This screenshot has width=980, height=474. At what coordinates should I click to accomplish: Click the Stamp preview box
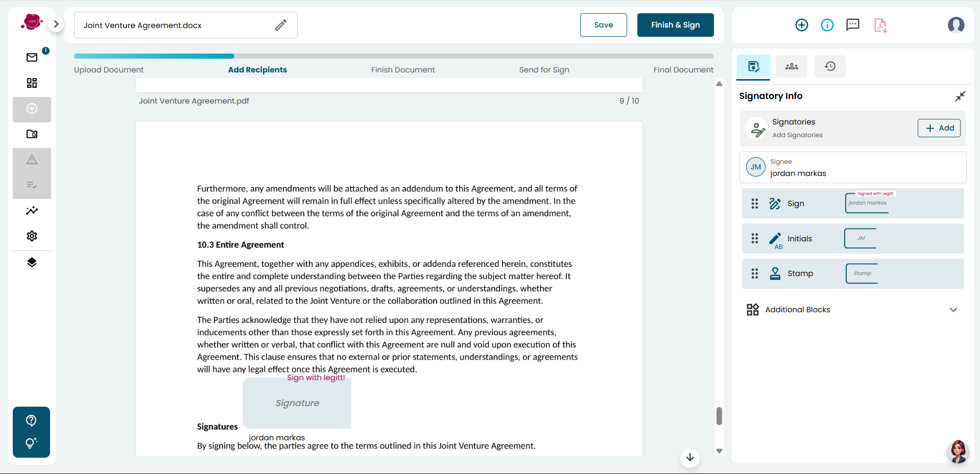point(862,273)
